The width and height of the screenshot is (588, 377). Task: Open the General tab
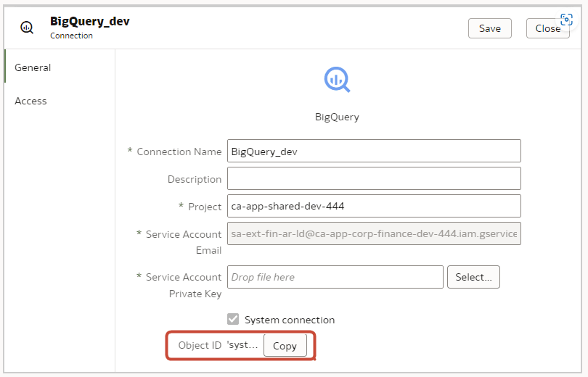pos(60,67)
